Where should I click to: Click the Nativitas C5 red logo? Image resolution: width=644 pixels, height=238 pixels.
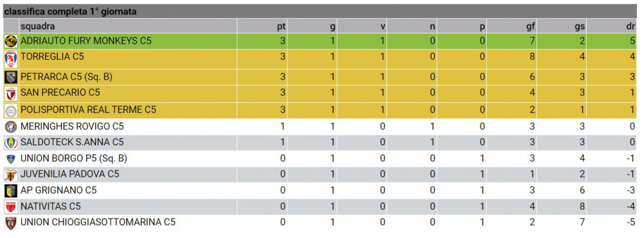pos(11,206)
